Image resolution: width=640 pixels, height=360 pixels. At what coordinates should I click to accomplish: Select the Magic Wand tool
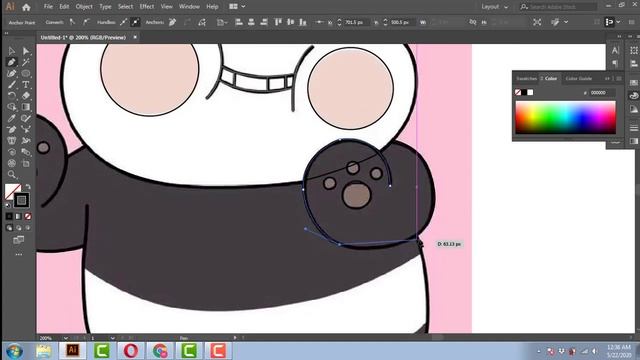coord(26,62)
